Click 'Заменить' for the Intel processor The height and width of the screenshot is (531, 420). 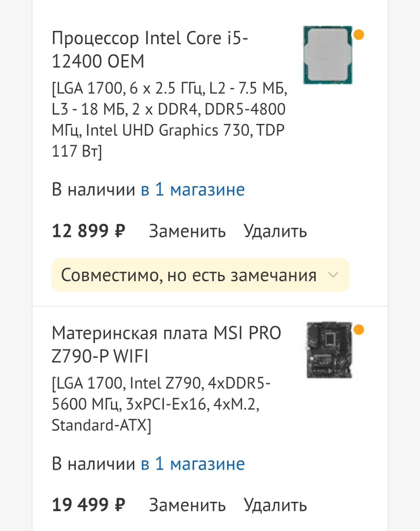tap(187, 231)
